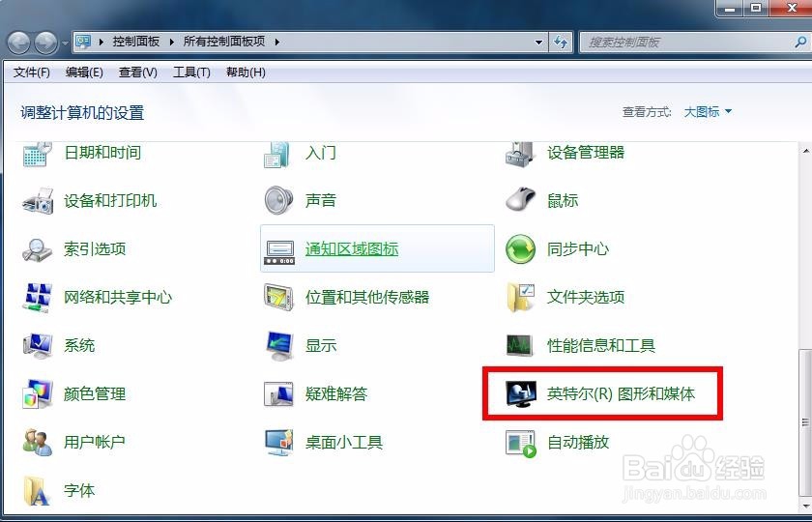
Task: Click the 文件夹选项 link text
Action: tap(586, 298)
